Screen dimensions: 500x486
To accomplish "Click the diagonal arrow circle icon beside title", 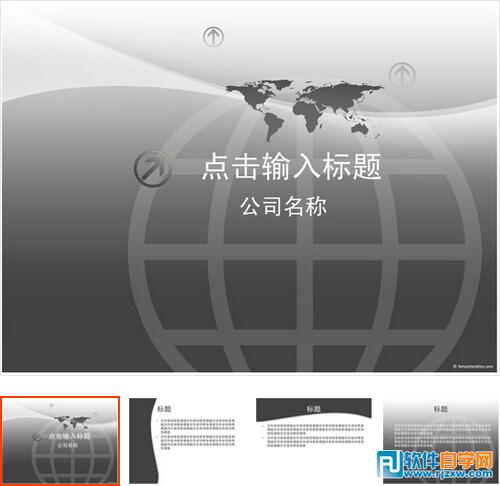I will click(x=153, y=168).
